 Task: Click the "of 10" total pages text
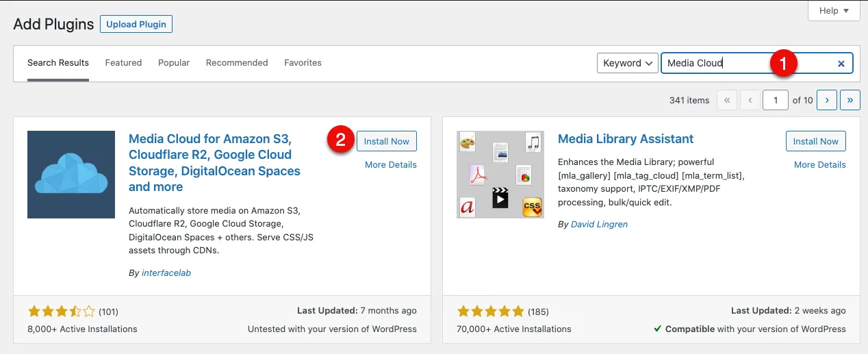coord(802,100)
